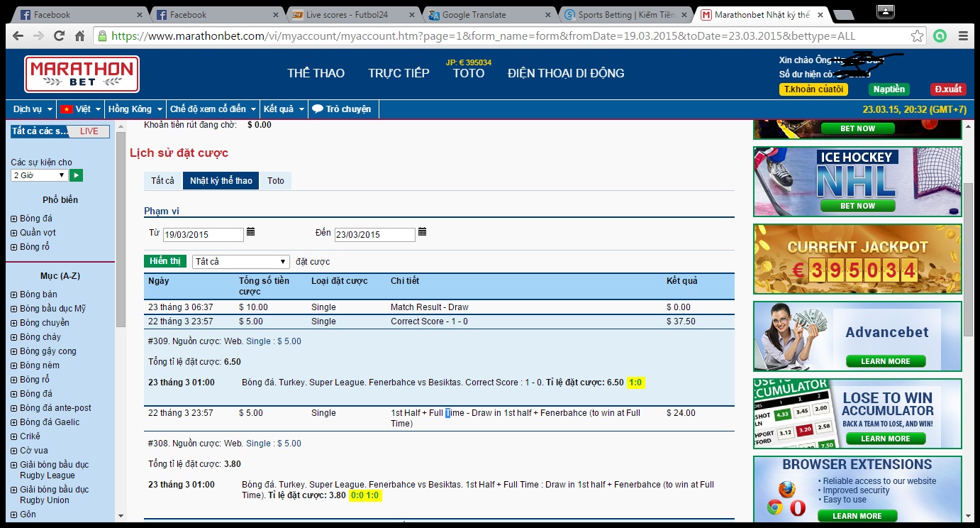
Task: Click the Firefox icon in Browser Extensions ad
Action: point(786,490)
